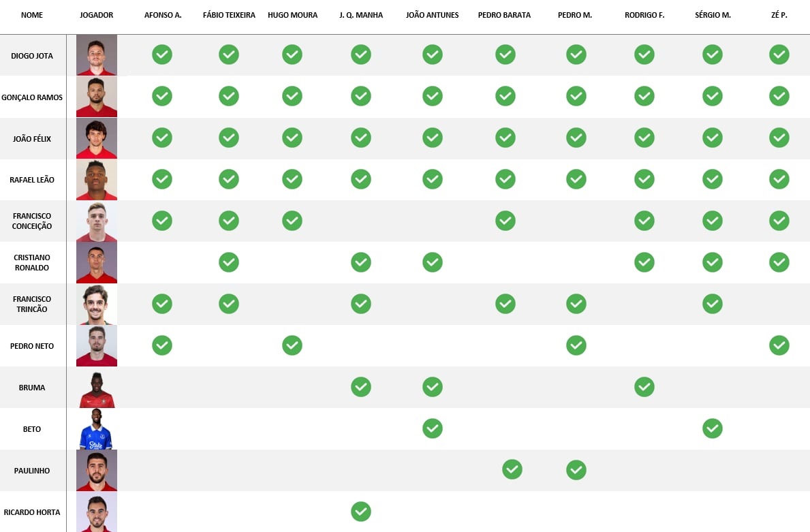
Task: Click Paulinho's checkmark in Pedro Barata column
Action: click(x=512, y=470)
